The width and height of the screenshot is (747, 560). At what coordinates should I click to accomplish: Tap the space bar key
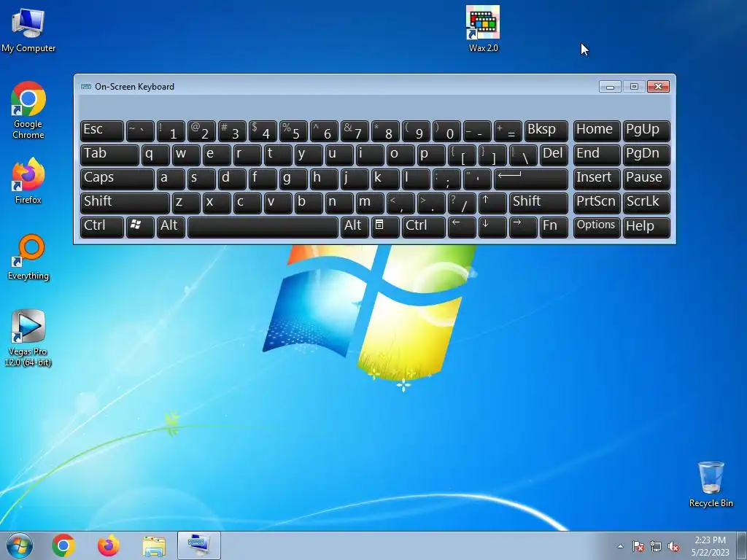tap(263, 227)
